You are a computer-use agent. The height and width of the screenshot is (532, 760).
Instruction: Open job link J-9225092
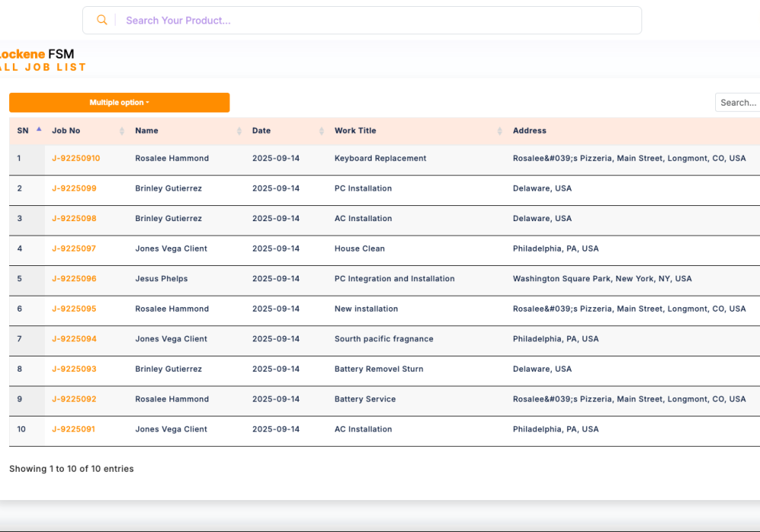74,399
